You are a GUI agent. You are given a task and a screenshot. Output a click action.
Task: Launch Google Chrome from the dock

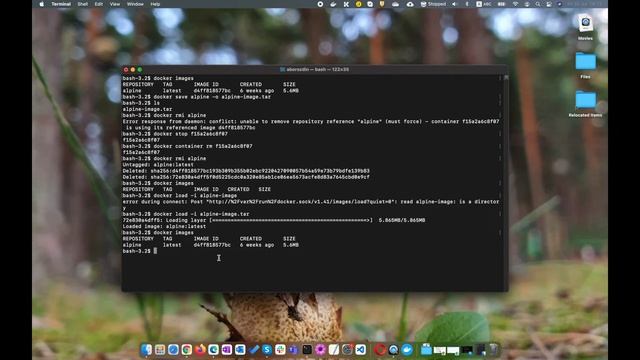click(x=187, y=349)
